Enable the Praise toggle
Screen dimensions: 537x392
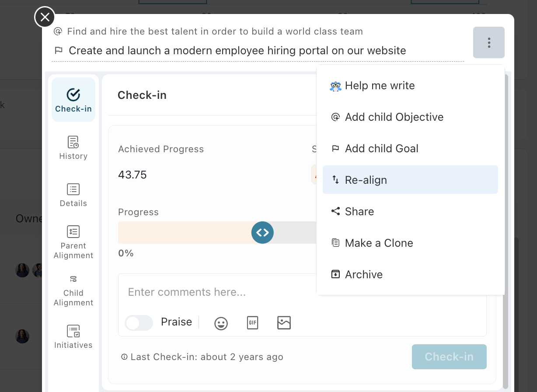139,323
